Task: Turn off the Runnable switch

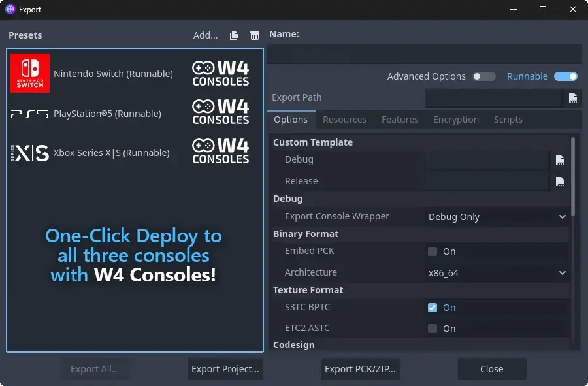Action: coord(566,76)
